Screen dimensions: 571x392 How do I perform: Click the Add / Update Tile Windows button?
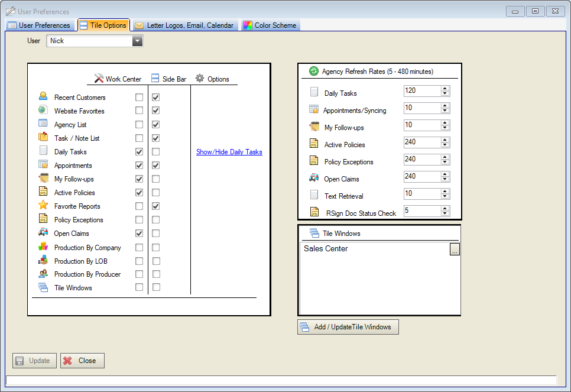[x=348, y=326]
